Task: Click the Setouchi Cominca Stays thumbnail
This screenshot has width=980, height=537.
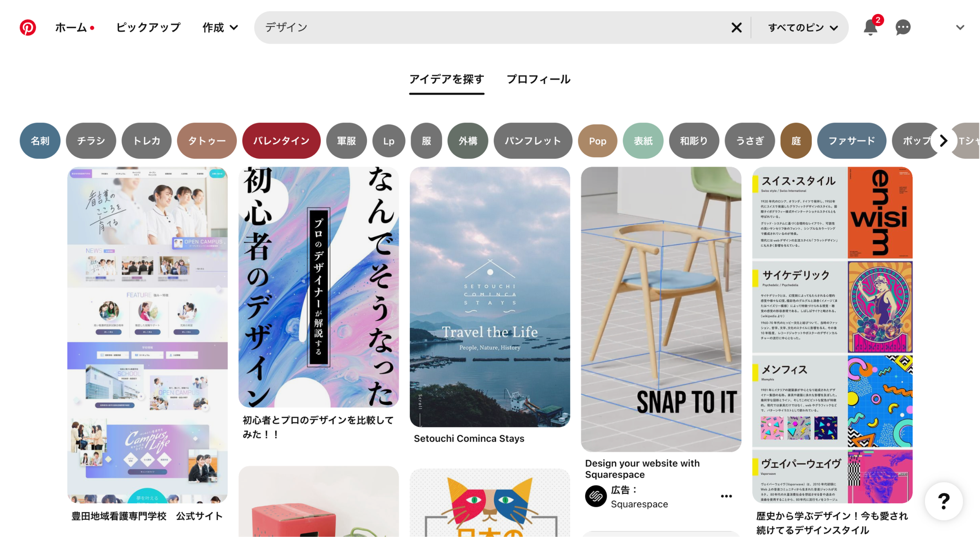Action: click(x=490, y=296)
